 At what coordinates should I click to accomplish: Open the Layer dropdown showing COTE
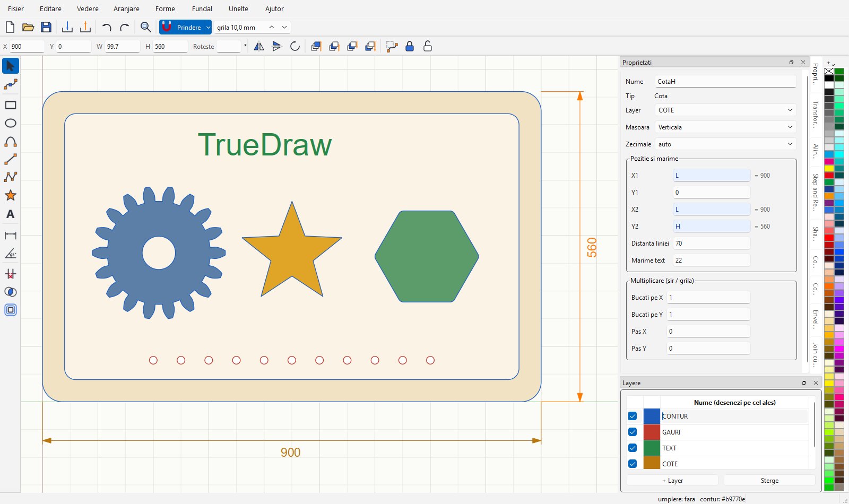pos(725,110)
